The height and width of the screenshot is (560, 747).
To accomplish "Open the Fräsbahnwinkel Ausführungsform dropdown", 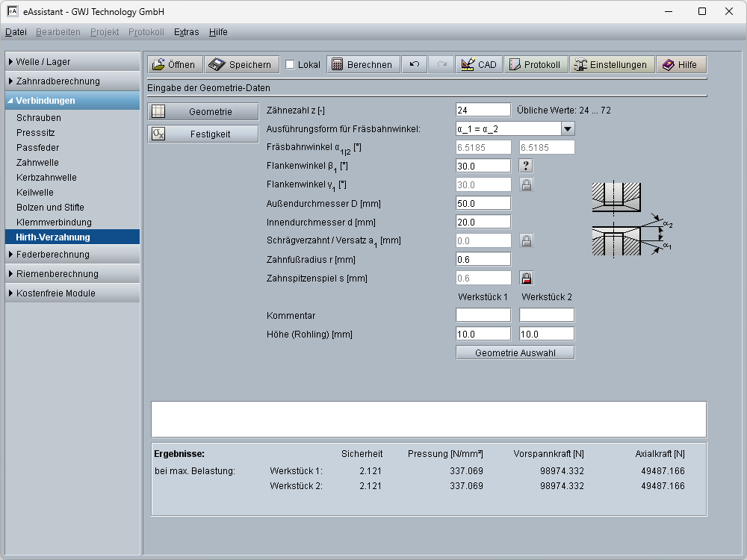I will pos(567,129).
